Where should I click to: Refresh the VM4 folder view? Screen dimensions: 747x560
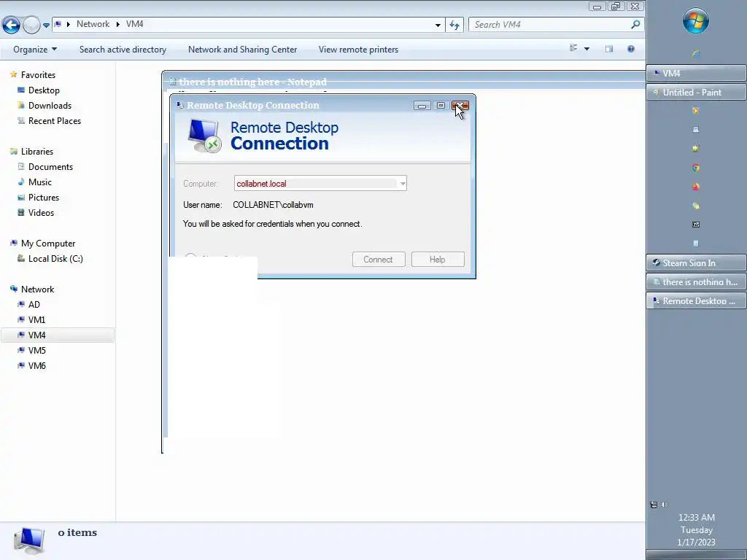pos(454,25)
